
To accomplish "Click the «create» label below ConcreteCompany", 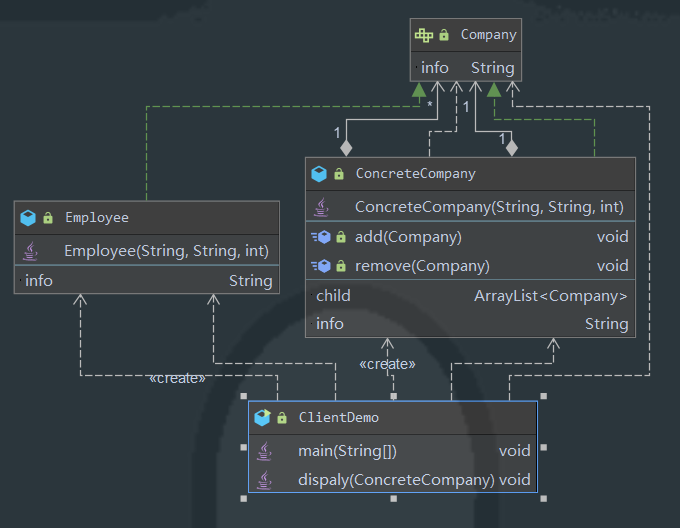I will (387, 364).
